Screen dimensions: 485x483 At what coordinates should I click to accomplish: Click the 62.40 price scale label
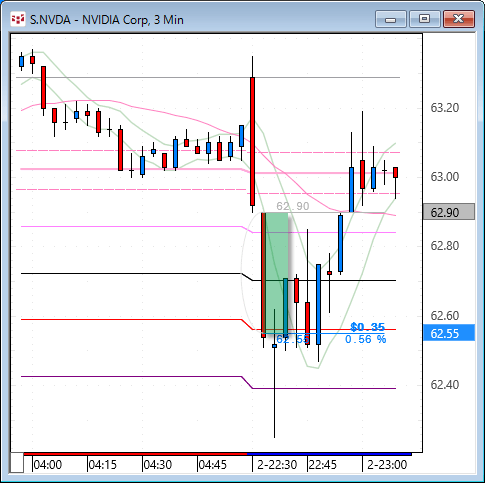tap(445, 385)
